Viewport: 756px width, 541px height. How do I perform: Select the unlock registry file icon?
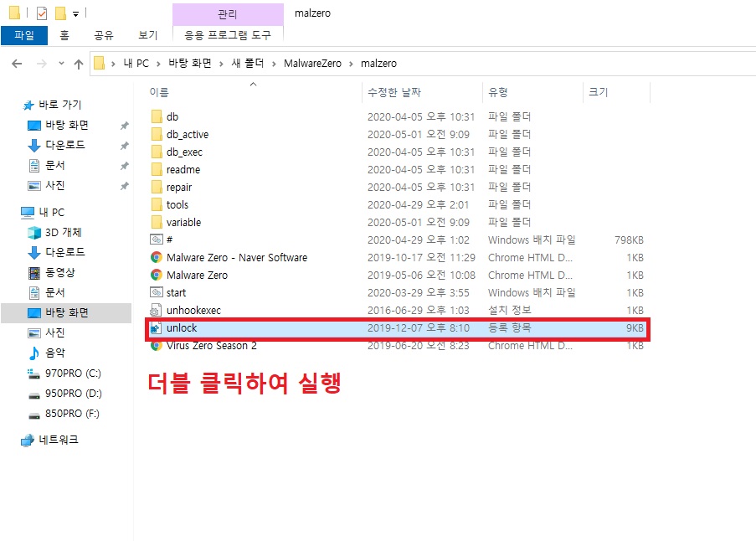(x=155, y=328)
